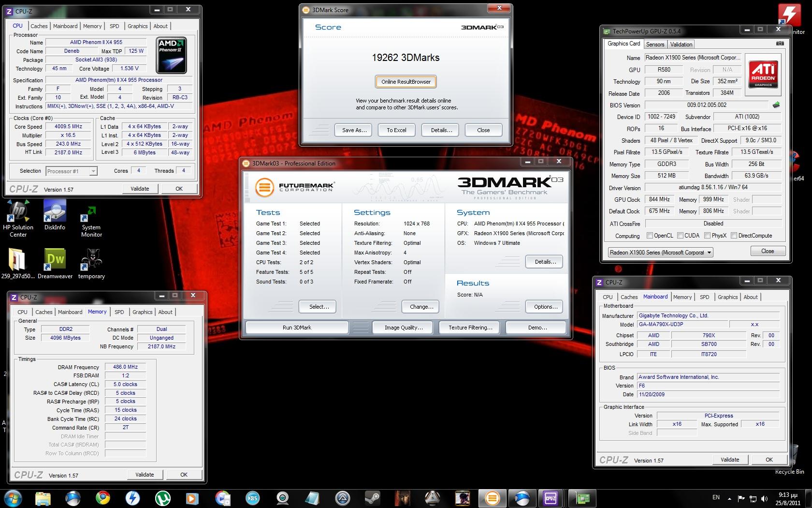Toggle the PhysX checkbox in GPU-Z
812x508 pixels.
pos(707,236)
